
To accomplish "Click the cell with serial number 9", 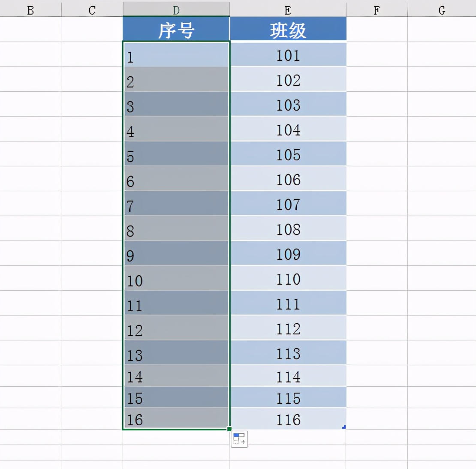I will pyautogui.click(x=176, y=253).
